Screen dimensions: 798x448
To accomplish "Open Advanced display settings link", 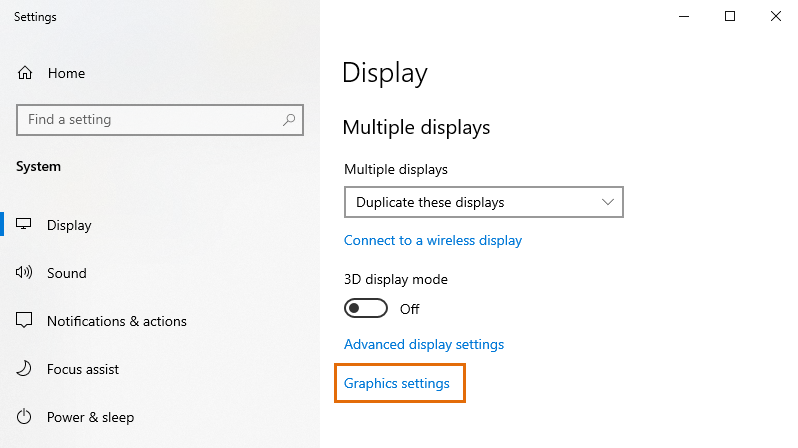I will (424, 344).
